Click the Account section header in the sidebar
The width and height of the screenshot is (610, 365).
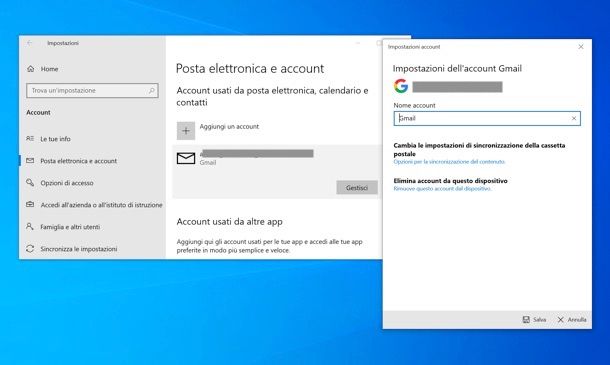pyautogui.click(x=38, y=112)
